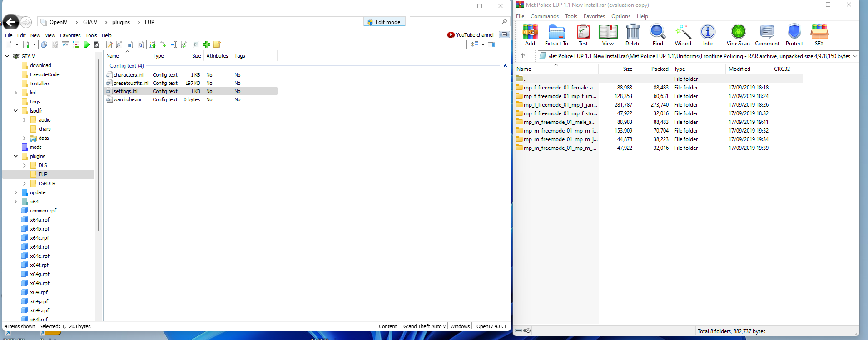Run VirusScan on the archive
The height and width of the screenshot is (340, 868).
738,35
